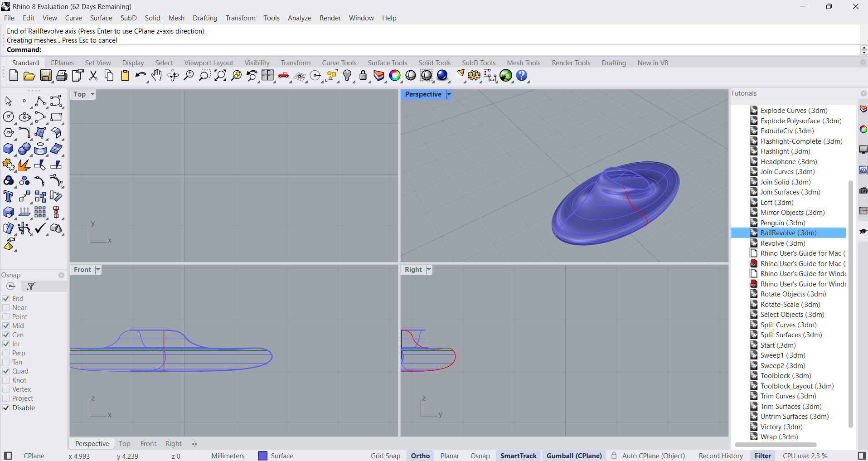The height and width of the screenshot is (461, 868).
Task: Open the Perspective viewport dropdown arrow
Action: point(449,94)
